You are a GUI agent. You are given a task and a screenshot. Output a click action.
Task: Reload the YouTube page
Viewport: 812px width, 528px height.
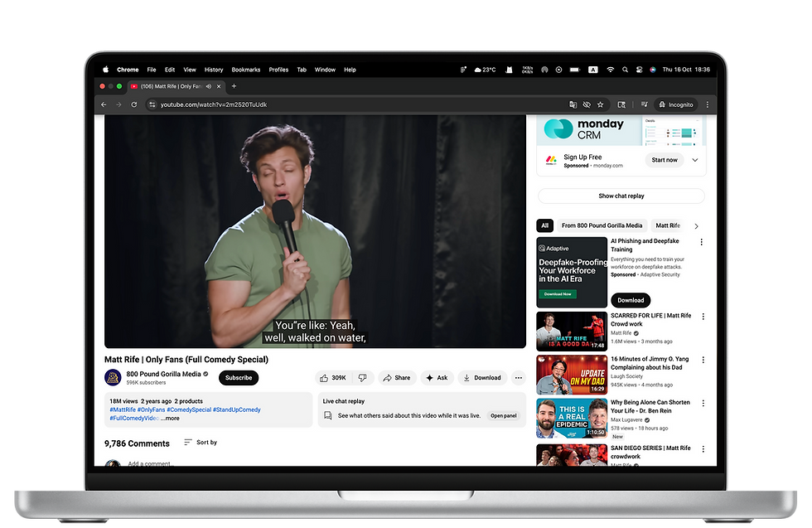click(x=134, y=104)
